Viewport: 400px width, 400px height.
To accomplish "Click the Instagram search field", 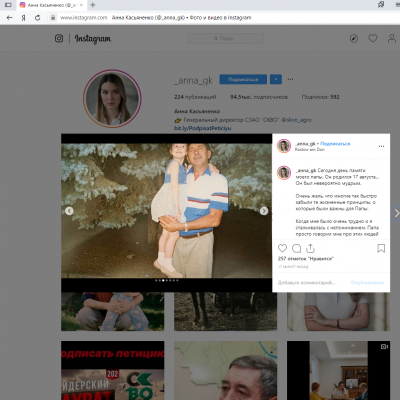I will tap(226, 38).
